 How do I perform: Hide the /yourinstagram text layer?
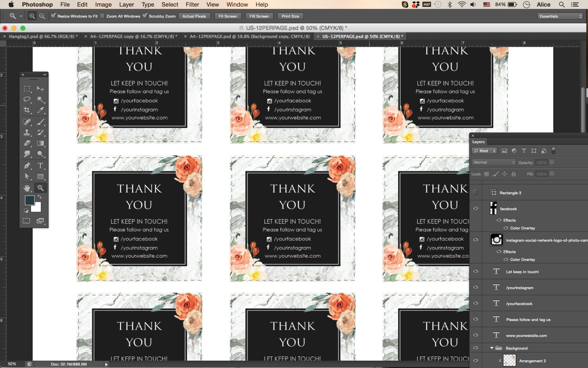(475, 287)
